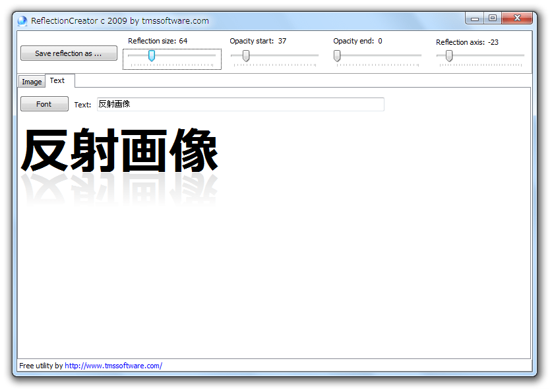Screen dimensions: 552x392
Task: Click the Save reflection as button
Action: [69, 53]
